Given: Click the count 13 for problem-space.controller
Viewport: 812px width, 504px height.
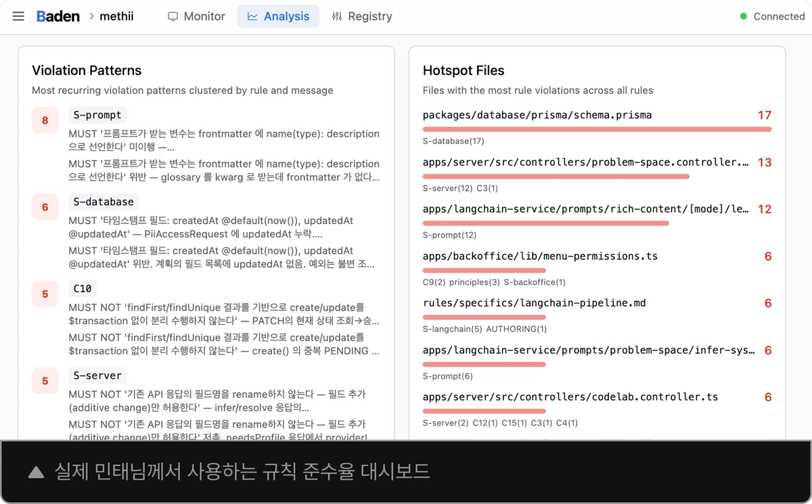Looking at the screenshot, I should click(x=765, y=162).
